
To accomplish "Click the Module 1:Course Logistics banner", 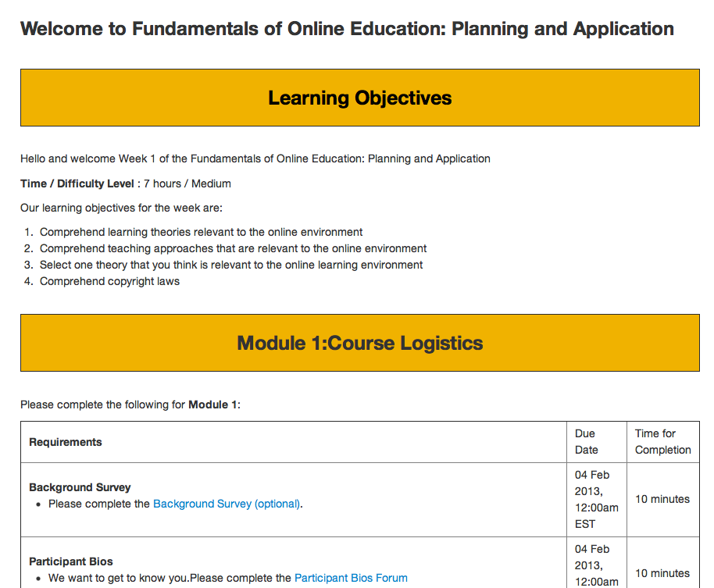I will point(359,343).
